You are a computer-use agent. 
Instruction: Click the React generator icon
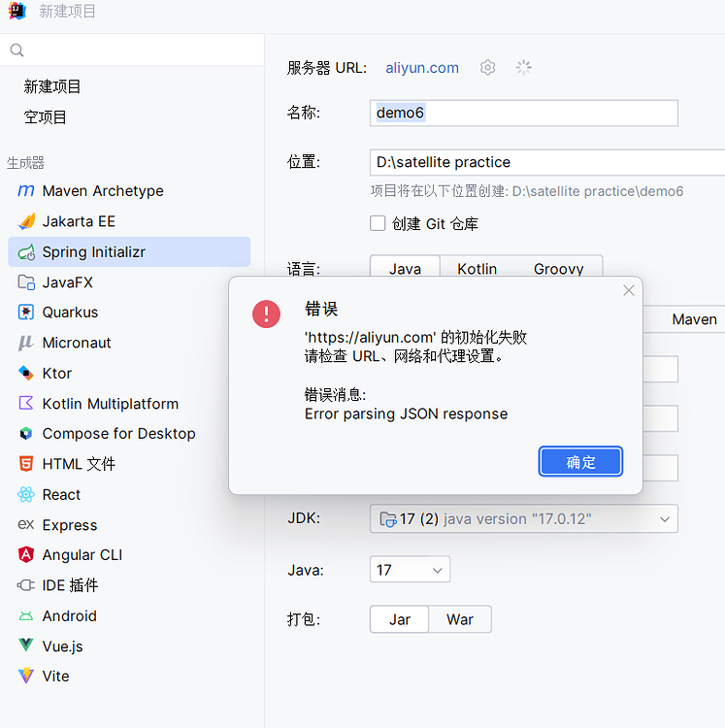point(26,495)
